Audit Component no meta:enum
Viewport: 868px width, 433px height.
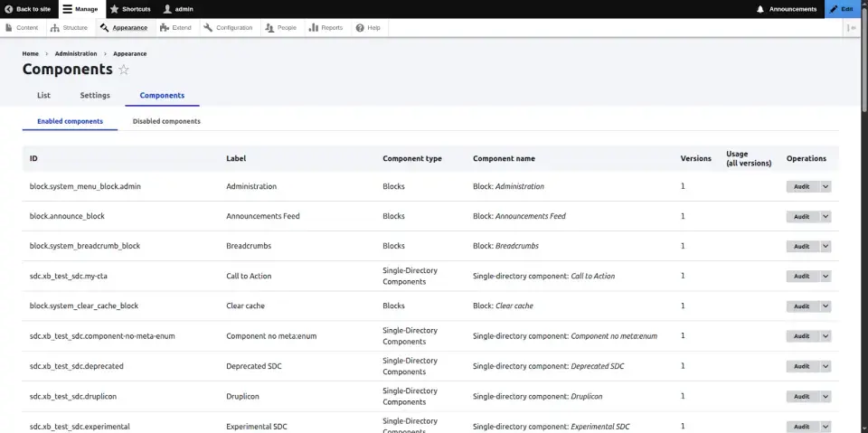[x=802, y=336]
